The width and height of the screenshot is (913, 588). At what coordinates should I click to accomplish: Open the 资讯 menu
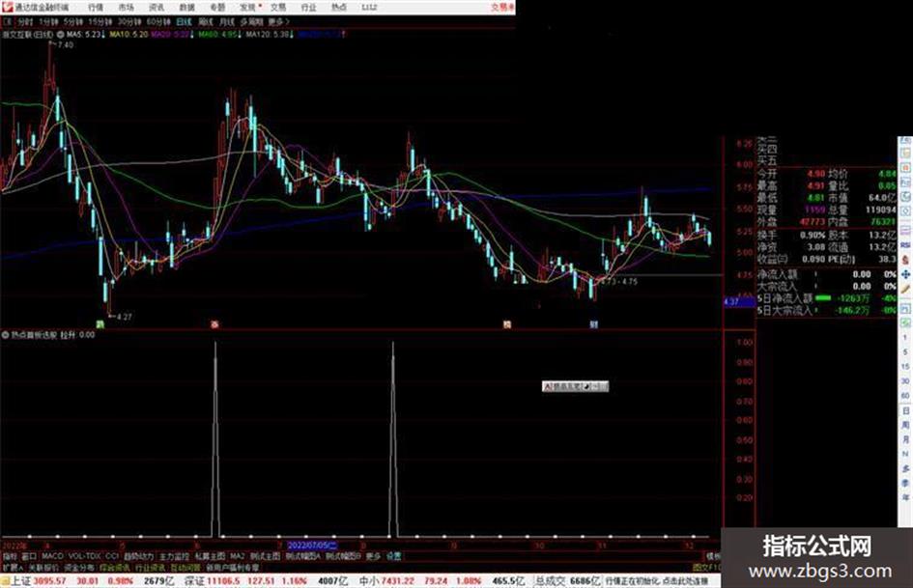pyautogui.click(x=157, y=8)
